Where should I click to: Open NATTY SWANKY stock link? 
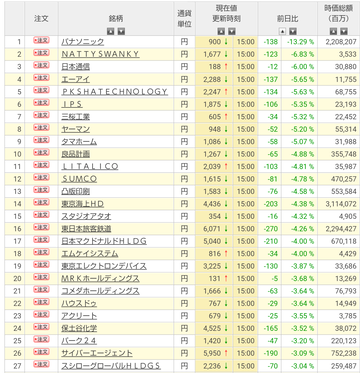pyautogui.click(x=100, y=54)
